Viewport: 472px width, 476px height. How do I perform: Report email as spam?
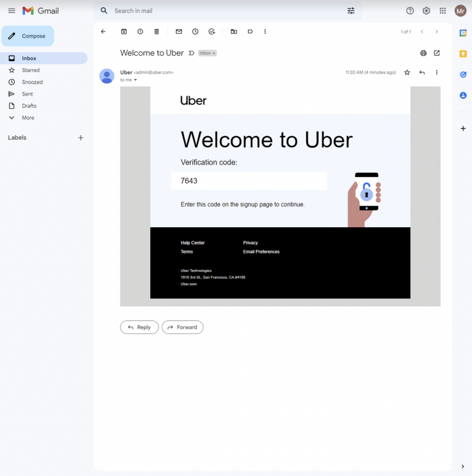pyautogui.click(x=140, y=32)
